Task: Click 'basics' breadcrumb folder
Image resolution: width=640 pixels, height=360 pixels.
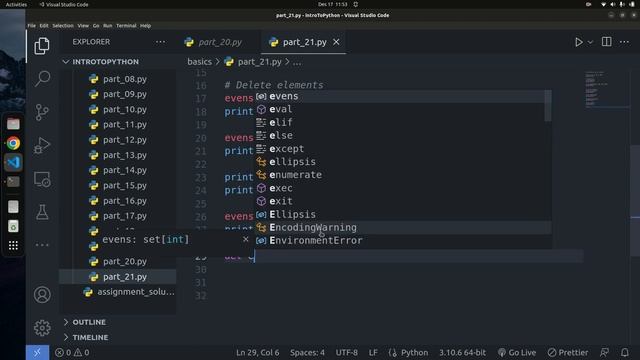Action: (200, 62)
